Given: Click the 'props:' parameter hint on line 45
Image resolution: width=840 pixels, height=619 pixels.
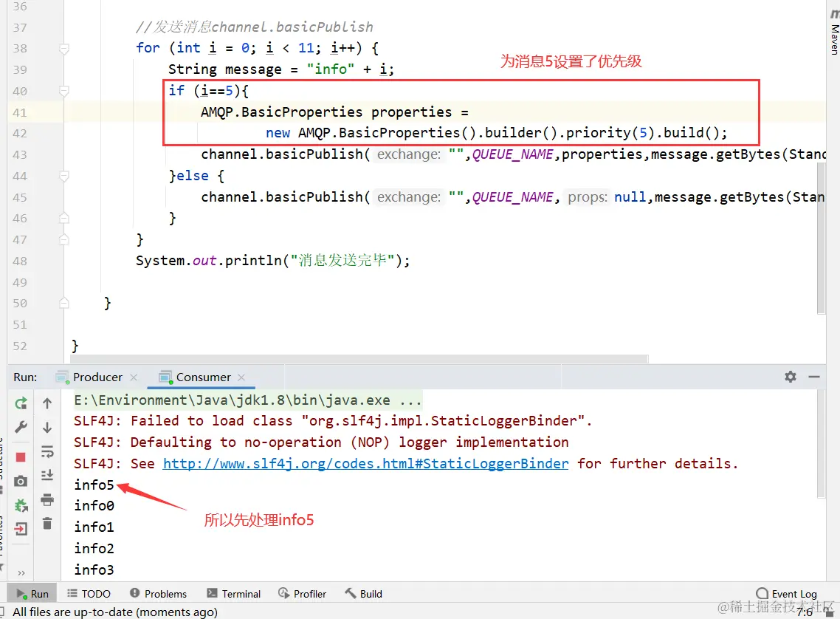Looking at the screenshot, I should click(587, 197).
